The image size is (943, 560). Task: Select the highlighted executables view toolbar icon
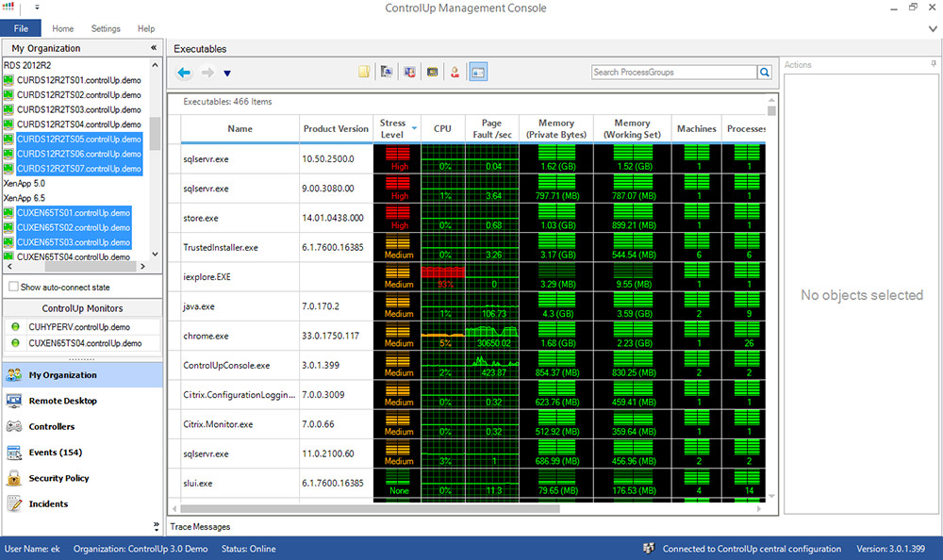point(478,73)
